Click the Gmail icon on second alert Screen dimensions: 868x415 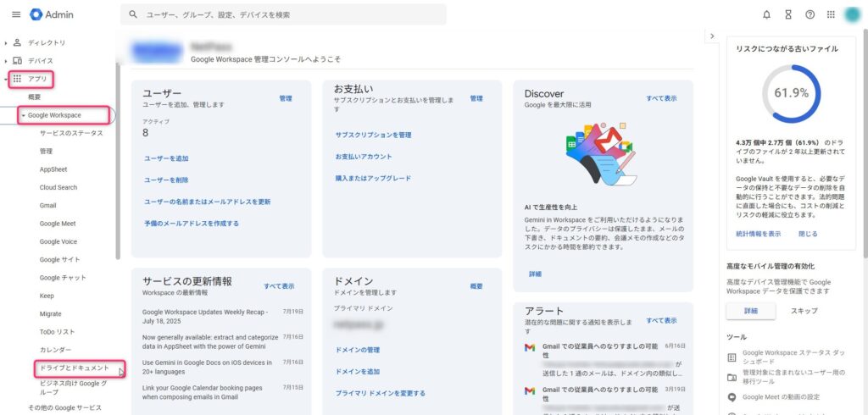point(530,390)
